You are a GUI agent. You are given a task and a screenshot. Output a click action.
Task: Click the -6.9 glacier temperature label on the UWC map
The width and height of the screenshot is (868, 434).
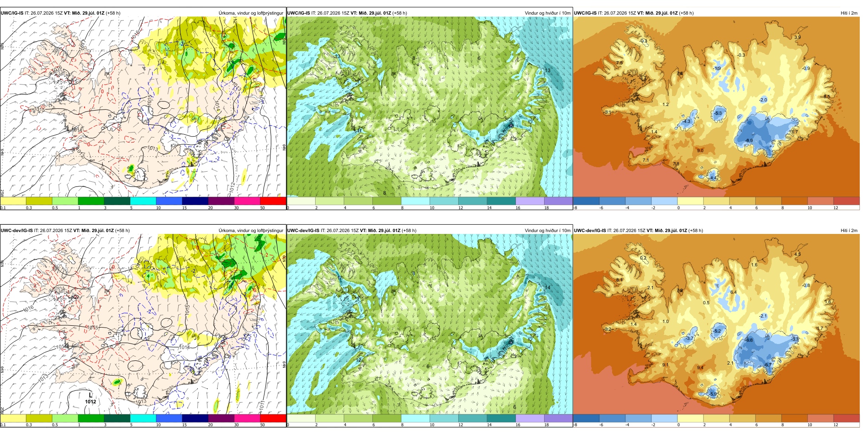click(749, 141)
